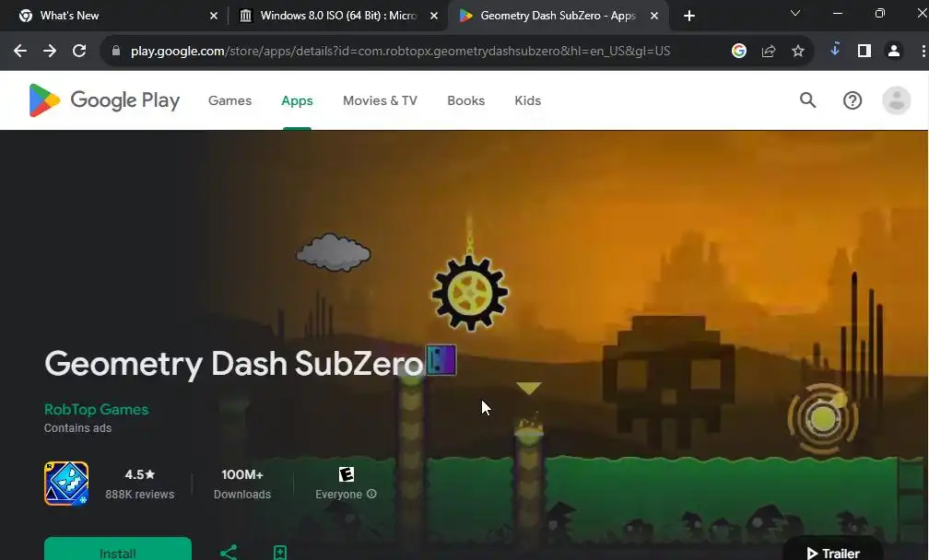Click the Contains ads text
This screenshot has width=929, height=560.
(77, 428)
